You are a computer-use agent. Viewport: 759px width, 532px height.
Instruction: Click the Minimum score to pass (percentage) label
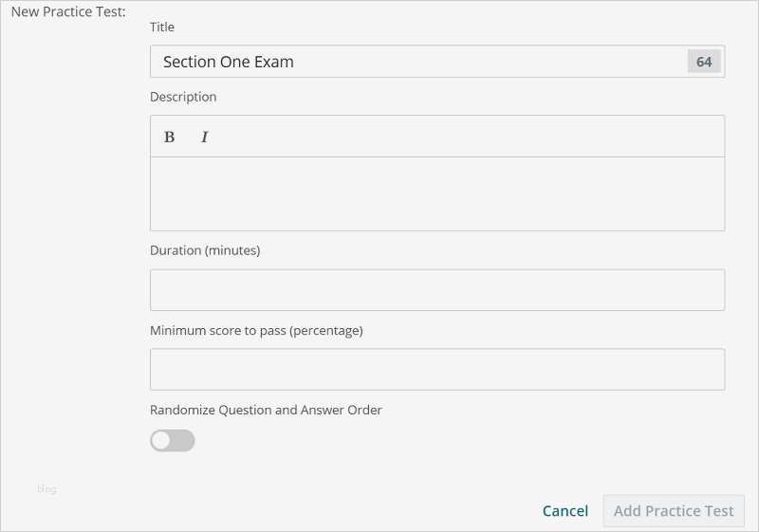tap(256, 330)
